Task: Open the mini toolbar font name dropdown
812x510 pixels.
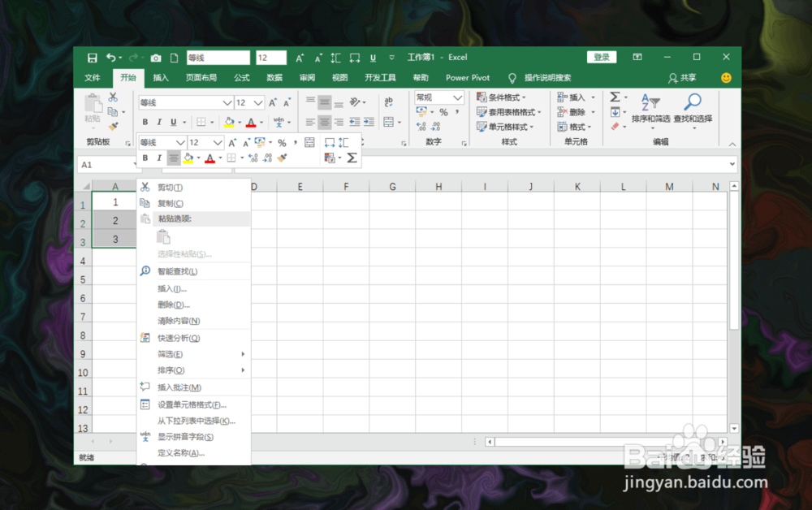Action: click(x=179, y=142)
